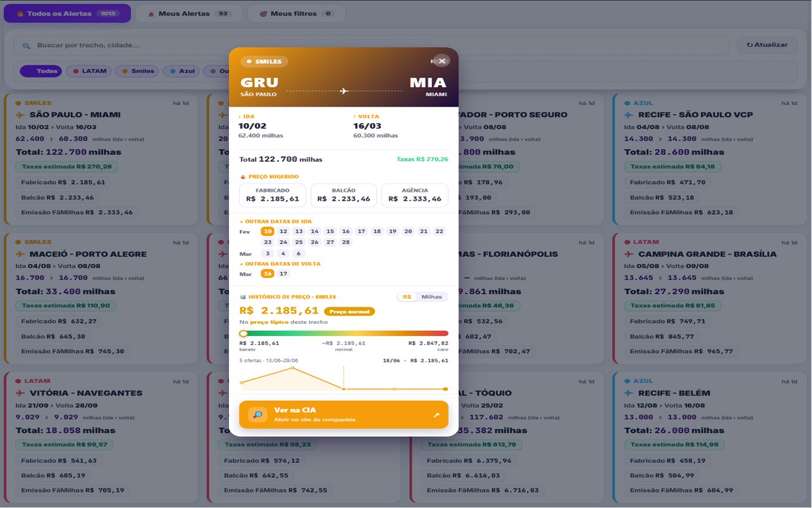
Task: Select departure date Fev 28
Action: click(x=346, y=243)
